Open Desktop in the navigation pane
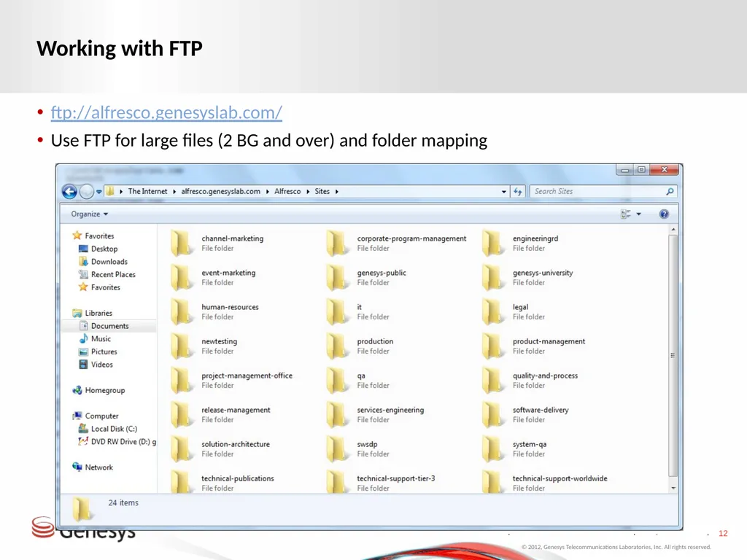 tap(98, 249)
